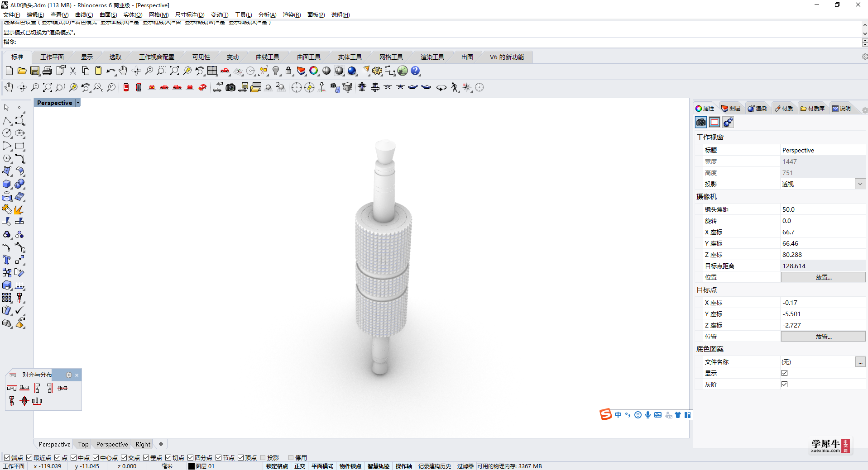Edit 镜头焦距 value 50.0
This screenshot has height=470, width=868.
[x=823, y=209]
